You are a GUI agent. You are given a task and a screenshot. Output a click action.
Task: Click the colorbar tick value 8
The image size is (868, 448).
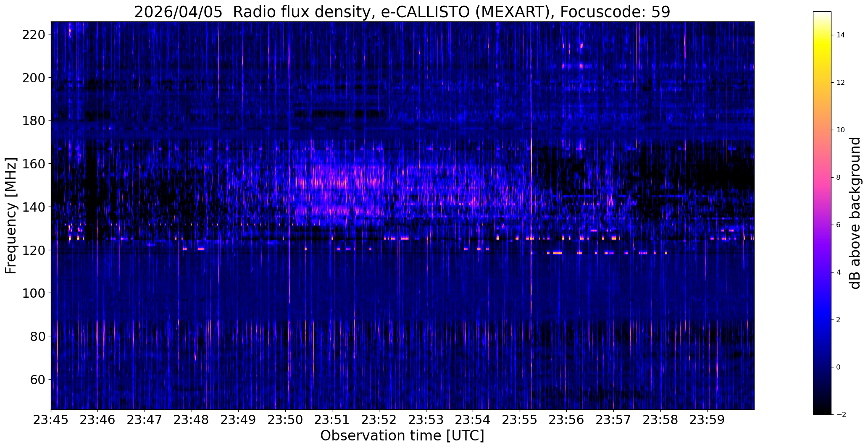coord(839,178)
